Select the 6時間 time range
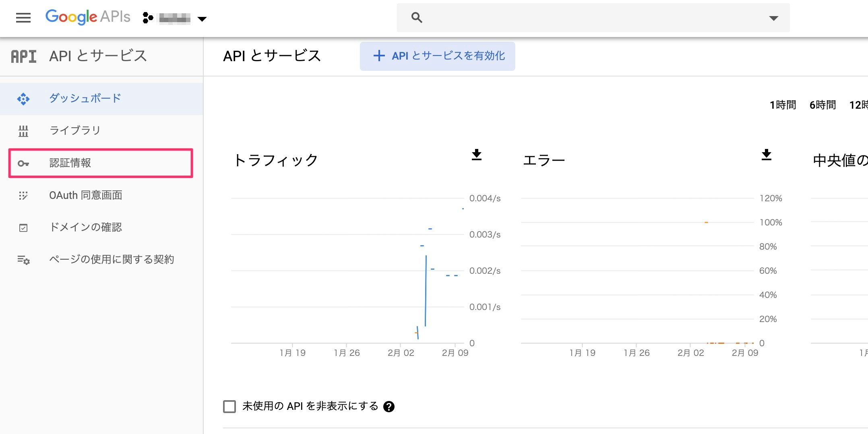The height and width of the screenshot is (434, 868). 823,105
